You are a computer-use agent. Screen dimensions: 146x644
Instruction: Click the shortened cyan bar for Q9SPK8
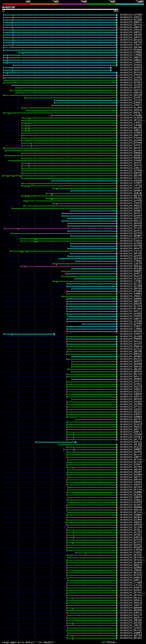point(57,67)
